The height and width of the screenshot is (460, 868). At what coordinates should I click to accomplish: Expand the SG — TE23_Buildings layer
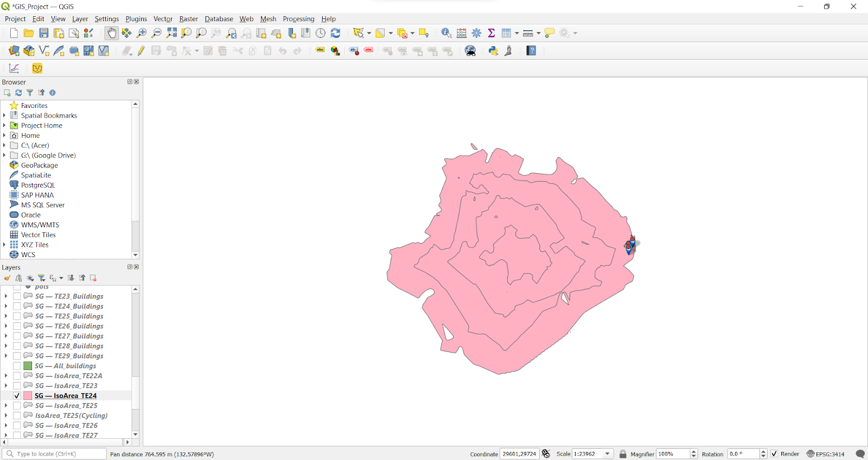coord(6,297)
